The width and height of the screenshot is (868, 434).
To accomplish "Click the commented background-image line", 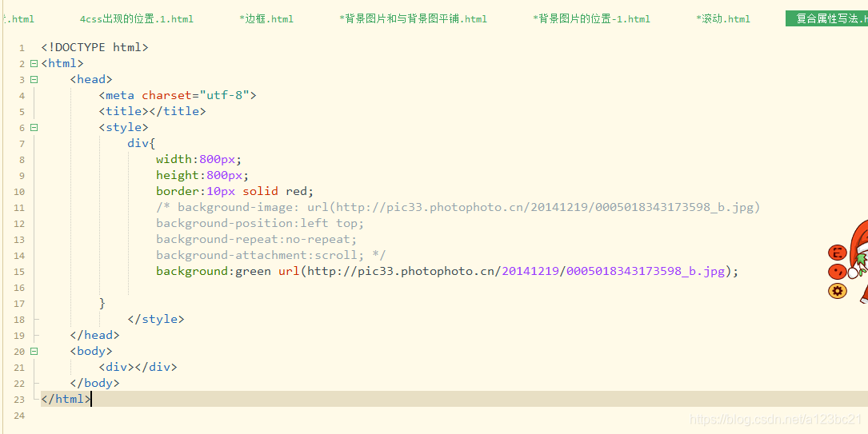I will pyautogui.click(x=458, y=207).
